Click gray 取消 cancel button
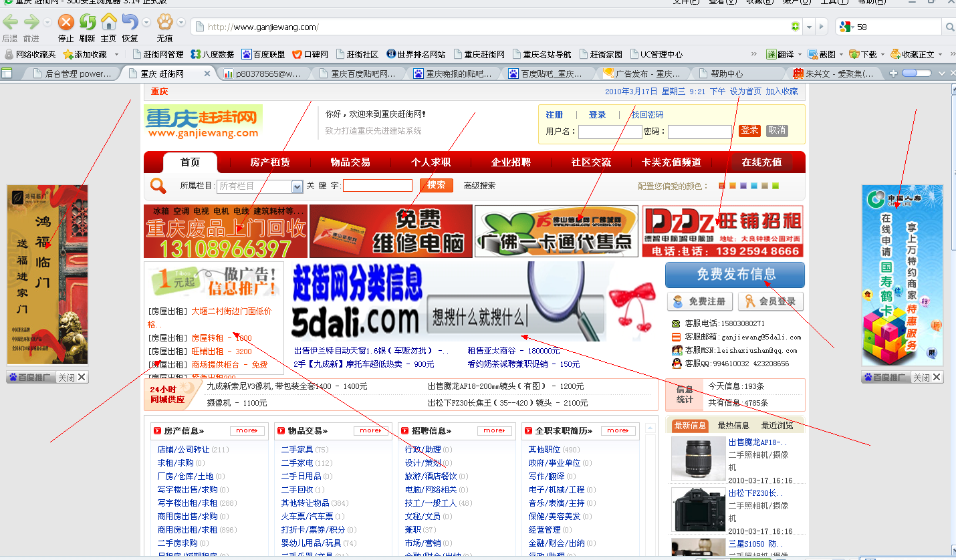The width and height of the screenshot is (956, 560). 777,130
